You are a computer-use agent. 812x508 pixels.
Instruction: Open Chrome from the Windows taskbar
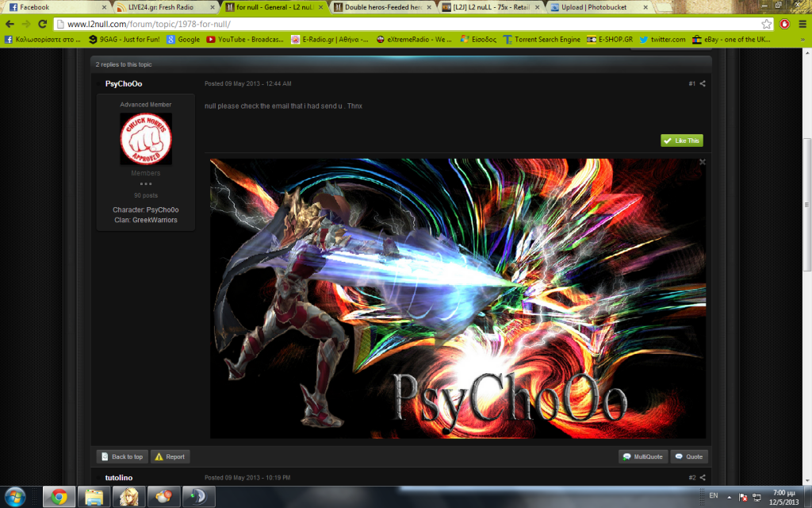coord(58,497)
